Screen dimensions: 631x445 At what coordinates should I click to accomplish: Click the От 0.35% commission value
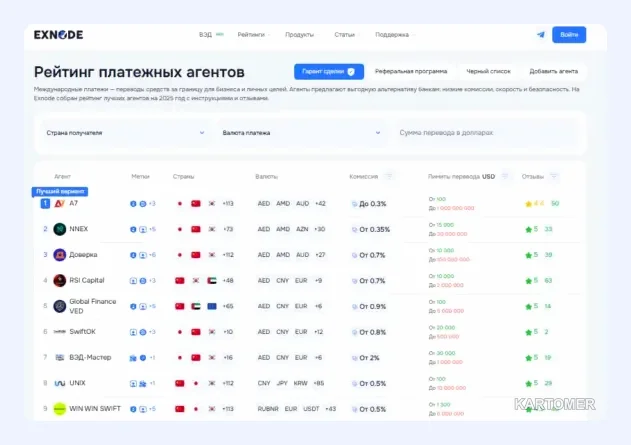click(375, 229)
